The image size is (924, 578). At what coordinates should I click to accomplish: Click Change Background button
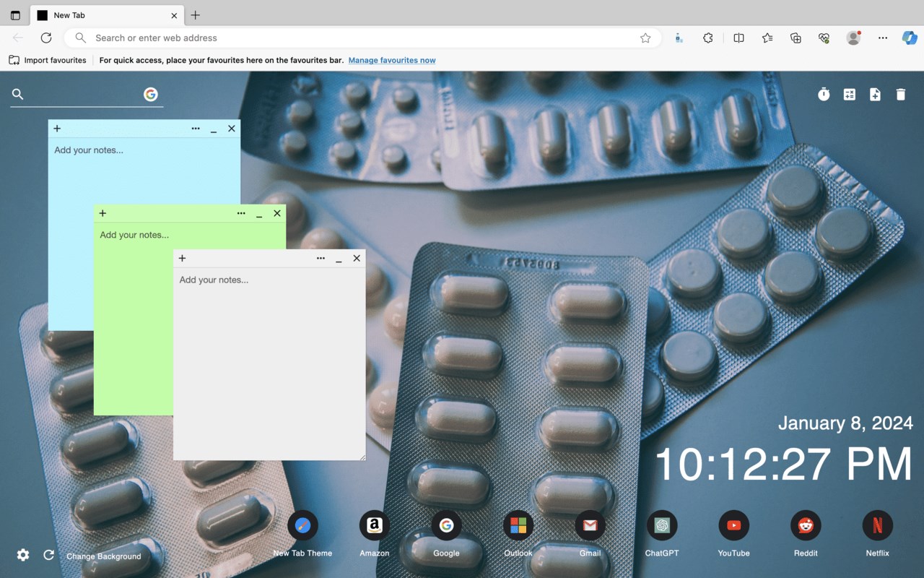point(104,556)
